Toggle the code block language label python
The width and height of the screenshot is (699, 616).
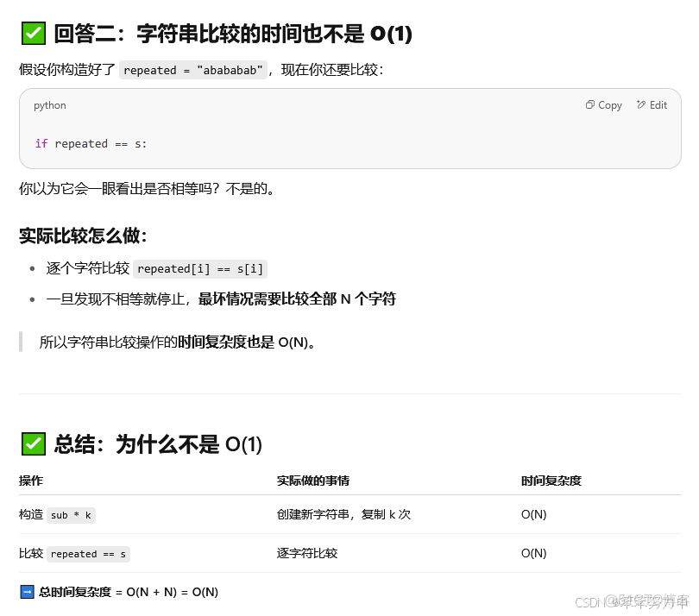click(x=49, y=105)
